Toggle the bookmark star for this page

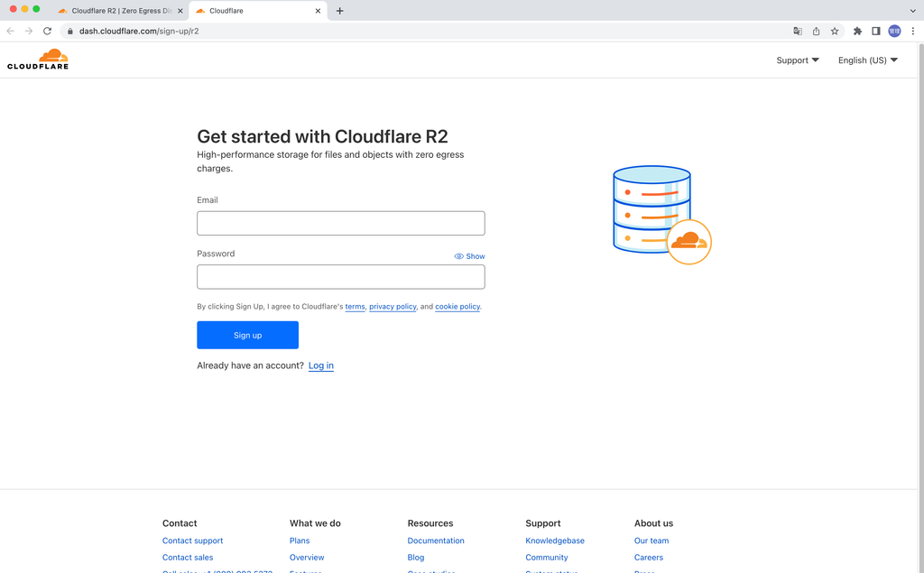pyautogui.click(x=835, y=30)
